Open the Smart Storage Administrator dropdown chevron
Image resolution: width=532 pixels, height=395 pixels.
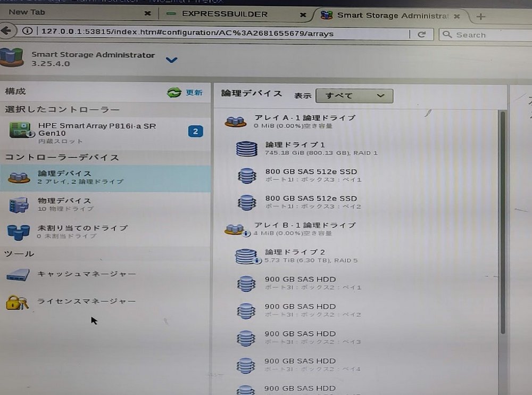[171, 60]
